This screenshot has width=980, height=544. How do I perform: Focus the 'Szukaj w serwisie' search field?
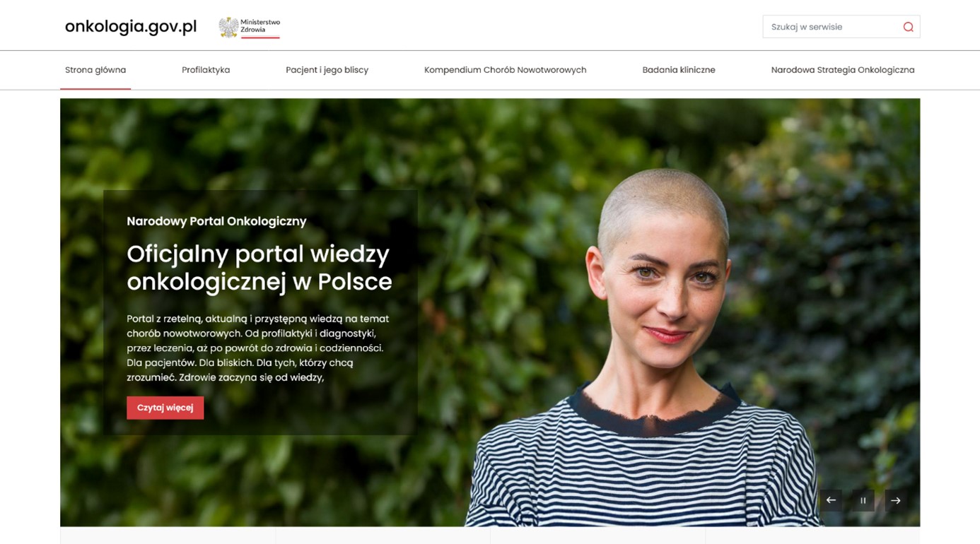831,27
